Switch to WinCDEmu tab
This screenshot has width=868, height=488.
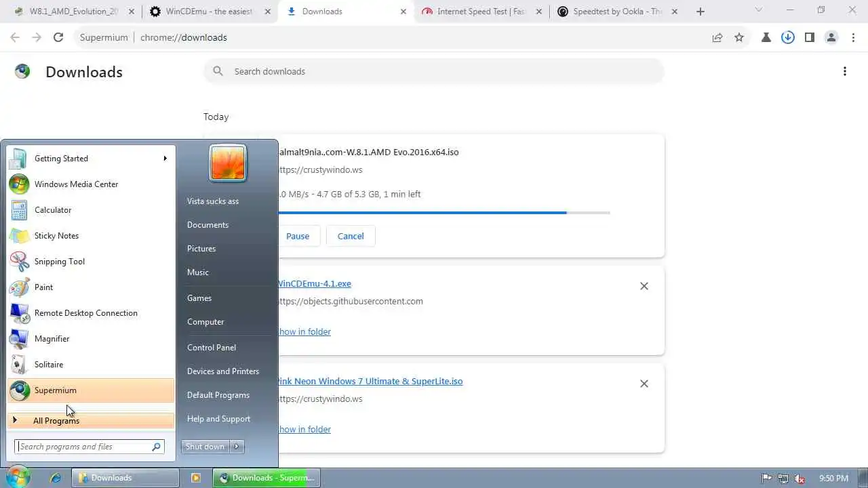point(209,12)
